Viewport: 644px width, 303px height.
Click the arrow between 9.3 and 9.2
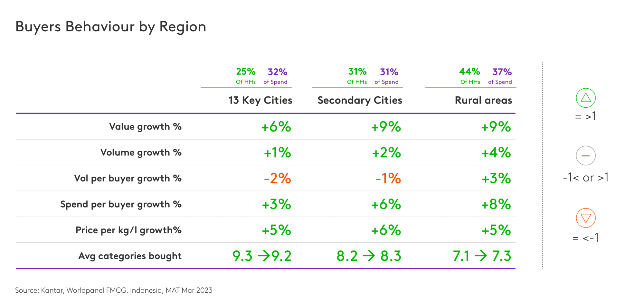click(x=264, y=256)
